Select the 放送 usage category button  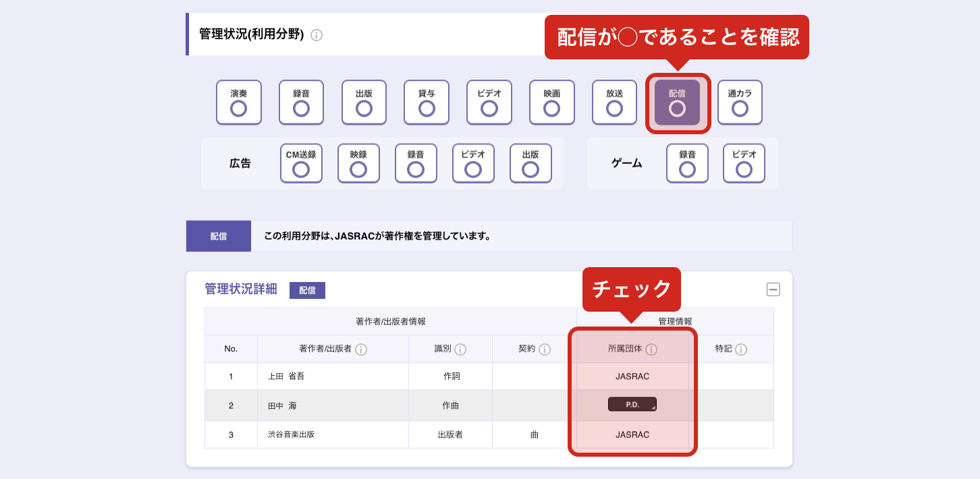point(614,103)
